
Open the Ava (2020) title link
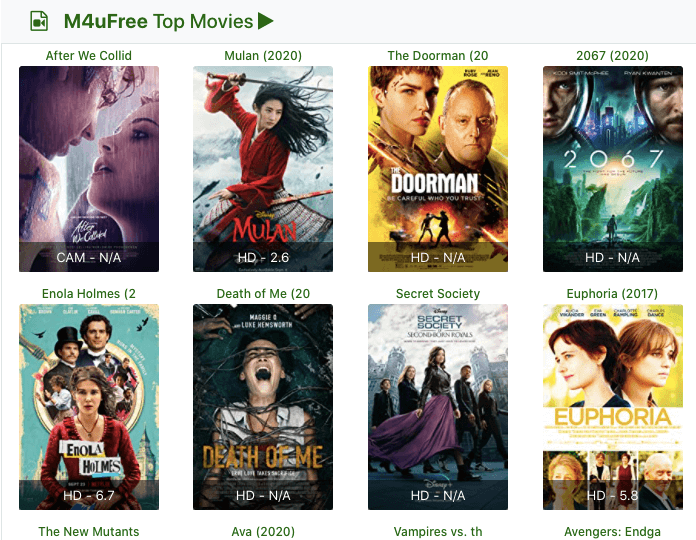pyautogui.click(x=263, y=531)
